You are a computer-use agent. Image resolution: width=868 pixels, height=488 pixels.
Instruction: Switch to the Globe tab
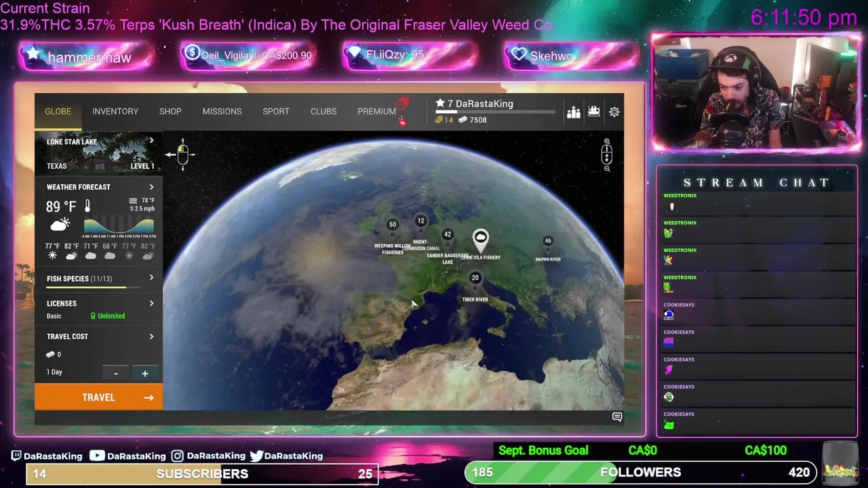point(58,111)
